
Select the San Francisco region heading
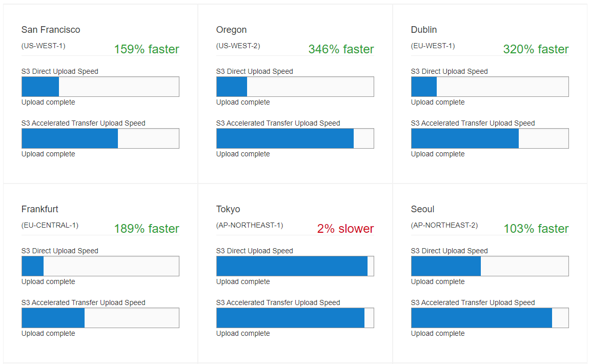click(51, 30)
